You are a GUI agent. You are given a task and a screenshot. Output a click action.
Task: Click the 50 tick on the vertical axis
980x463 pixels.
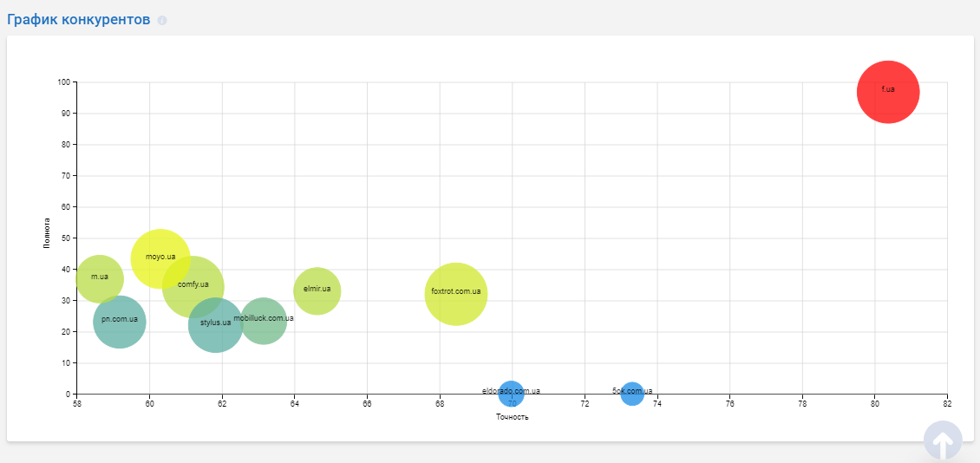[x=68, y=238]
